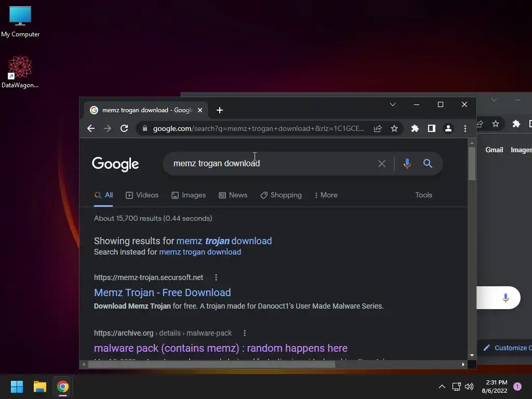Click the horizontal scrollbar thumb
This screenshot has width=532, height=399.
click(212, 365)
